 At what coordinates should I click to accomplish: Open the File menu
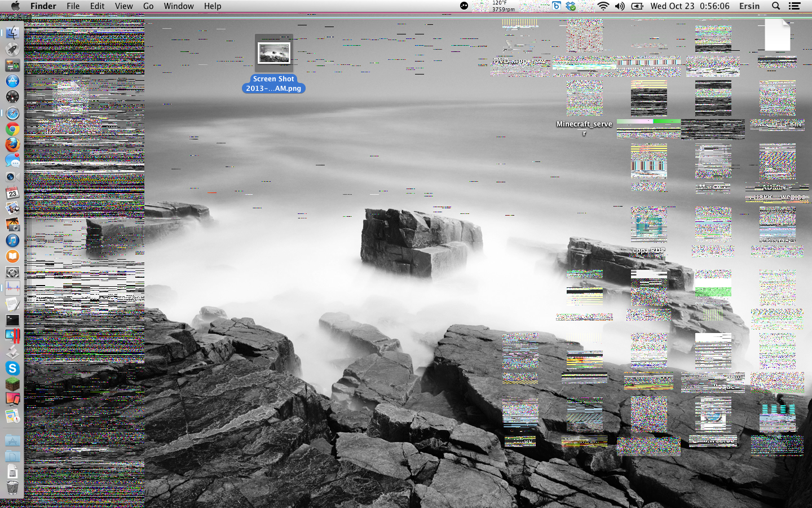click(73, 6)
